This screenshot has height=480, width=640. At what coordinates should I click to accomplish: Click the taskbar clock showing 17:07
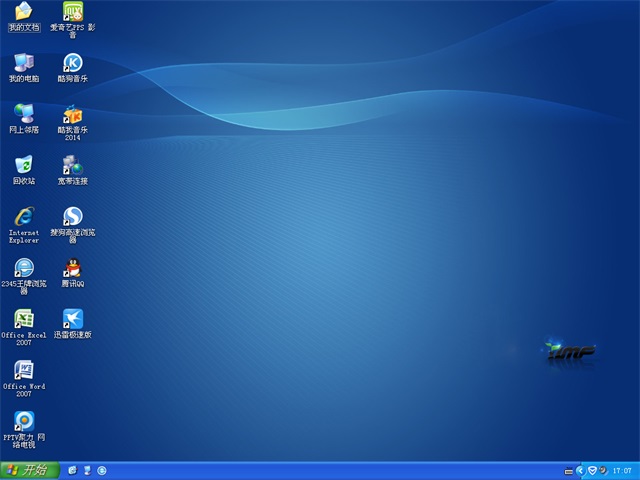pyautogui.click(x=621, y=470)
